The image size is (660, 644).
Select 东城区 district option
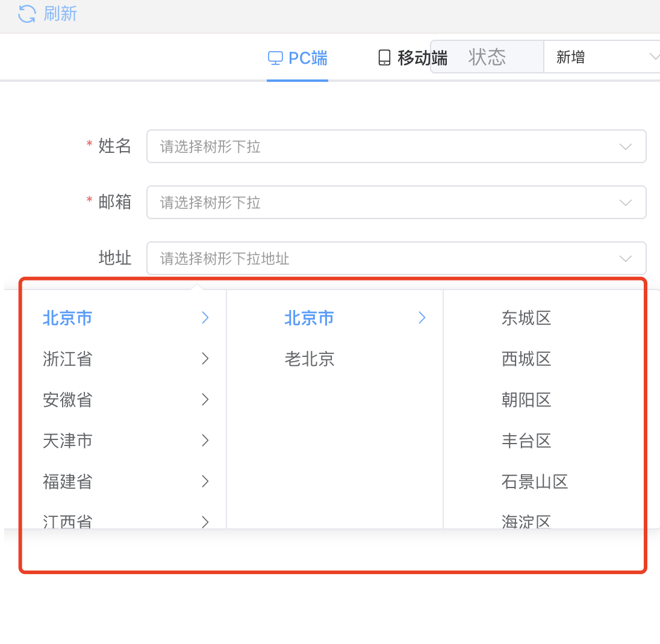pyautogui.click(x=526, y=318)
